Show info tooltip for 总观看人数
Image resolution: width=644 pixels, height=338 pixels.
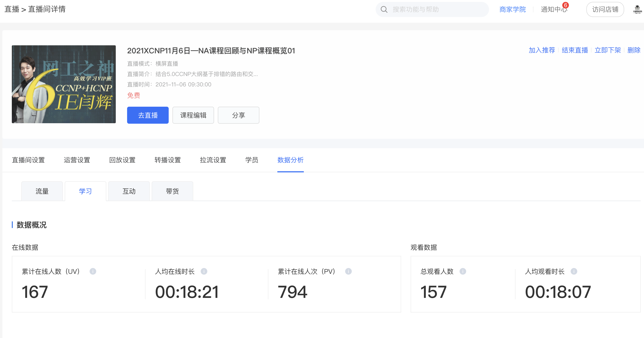click(463, 271)
